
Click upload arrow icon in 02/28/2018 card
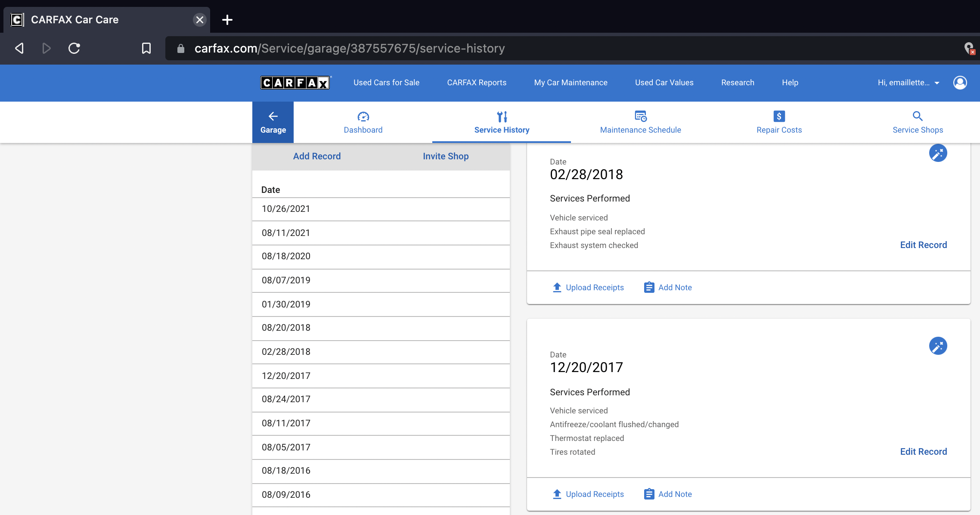pos(557,287)
